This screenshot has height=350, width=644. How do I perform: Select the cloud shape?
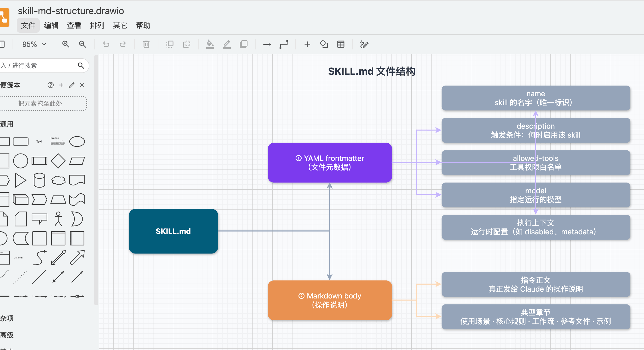[58, 180]
